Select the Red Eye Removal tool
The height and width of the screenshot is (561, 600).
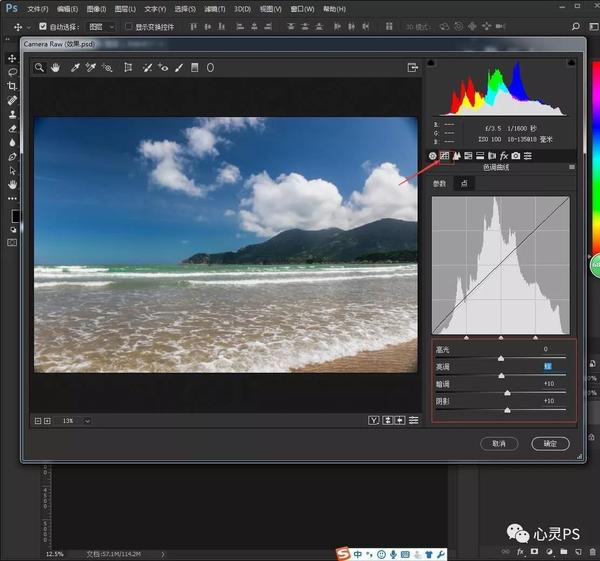click(x=163, y=68)
